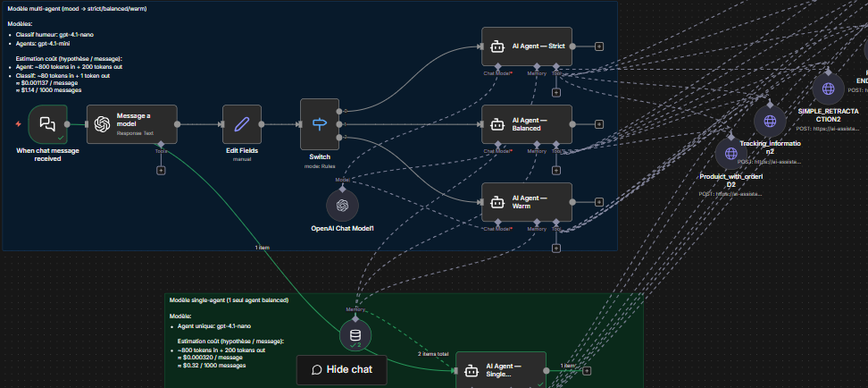Screen dimensions: 868x388
Task: Select the When chat message received trigger node
Action: tap(47, 124)
